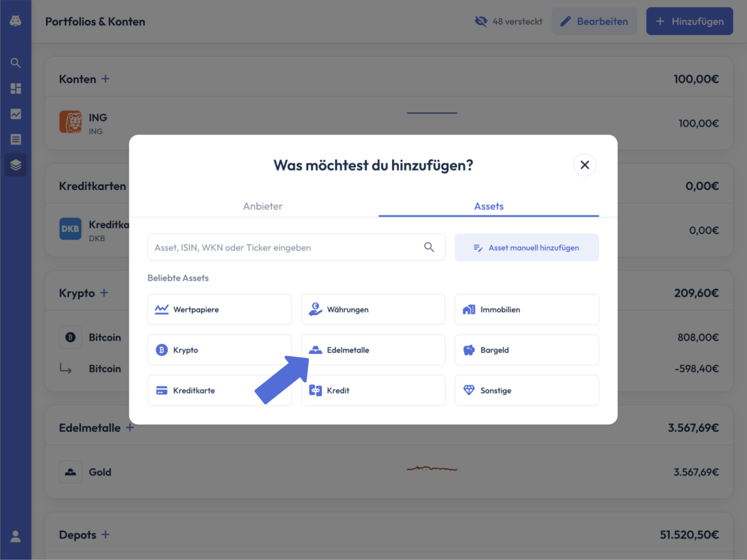The image size is (747, 560).
Task: Choose the Kredit asset option
Action: 373,390
